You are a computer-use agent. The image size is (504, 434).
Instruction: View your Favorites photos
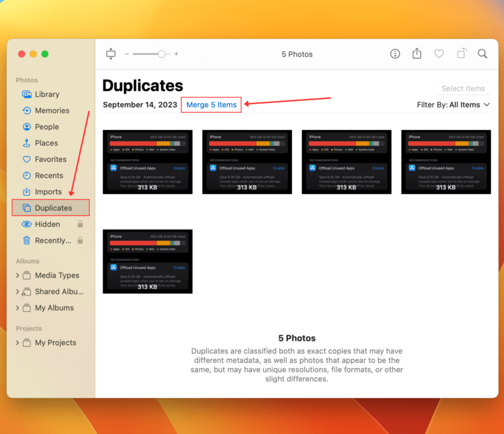tap(51, 159)
